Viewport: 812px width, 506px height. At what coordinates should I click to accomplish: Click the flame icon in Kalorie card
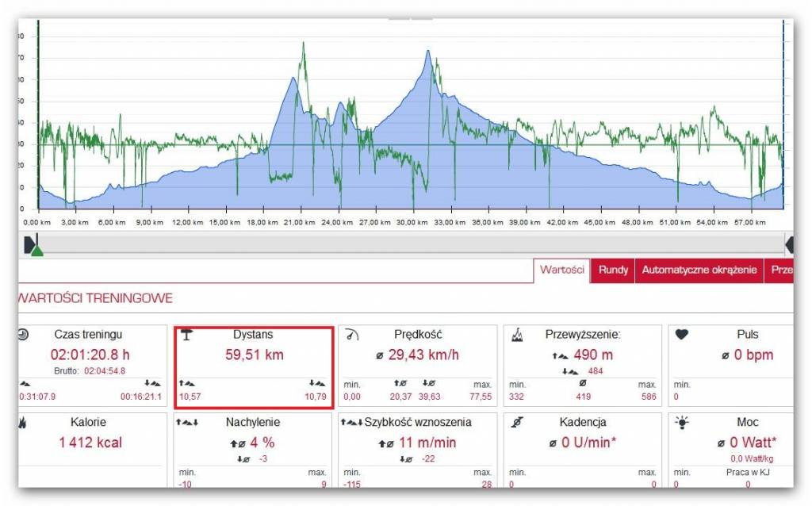pos(22,423)
